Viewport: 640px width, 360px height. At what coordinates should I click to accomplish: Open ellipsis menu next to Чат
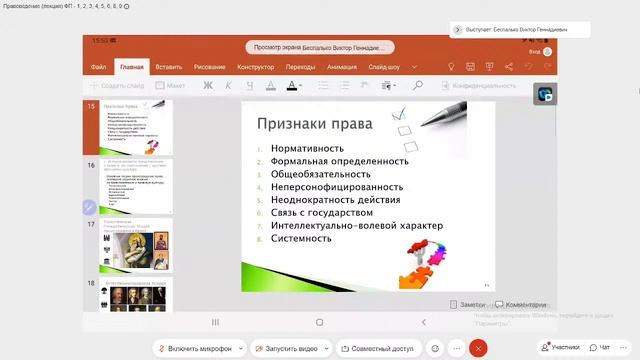click(x=623, y=348)
